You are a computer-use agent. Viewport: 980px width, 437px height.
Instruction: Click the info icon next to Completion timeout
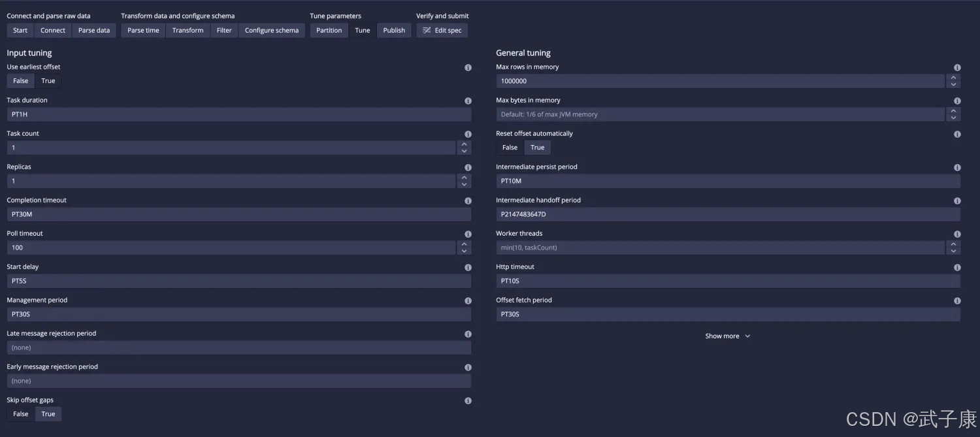[x=468, y=201]
